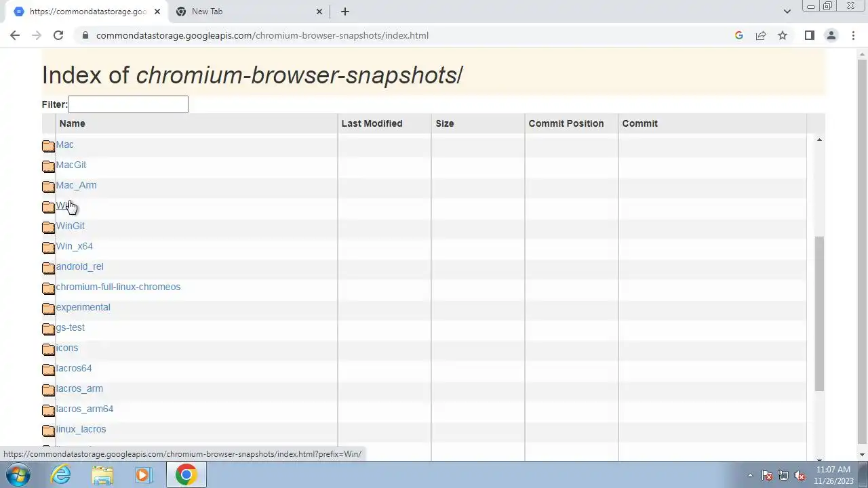Click the folder icon beside Win_x64
868x488 pixels.
click(48, 247)
